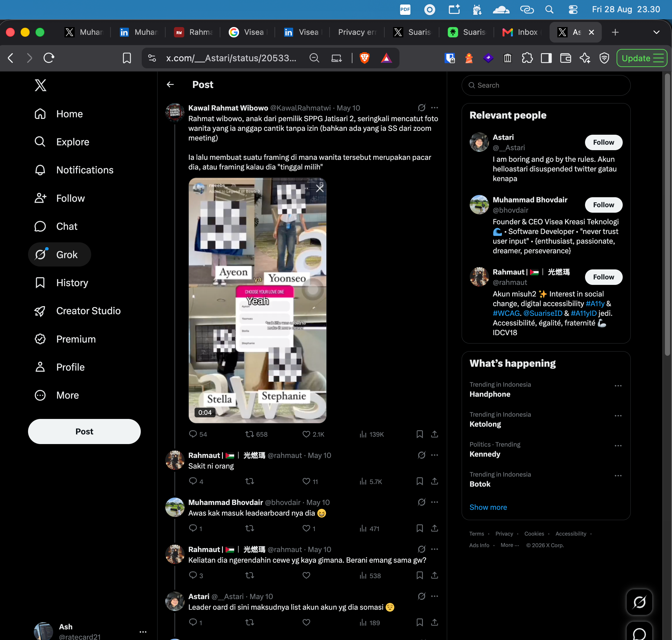Open the @SuariseID mention link
Image resolution: width=672 pixels, height=640 pixels.
[543, 313]
